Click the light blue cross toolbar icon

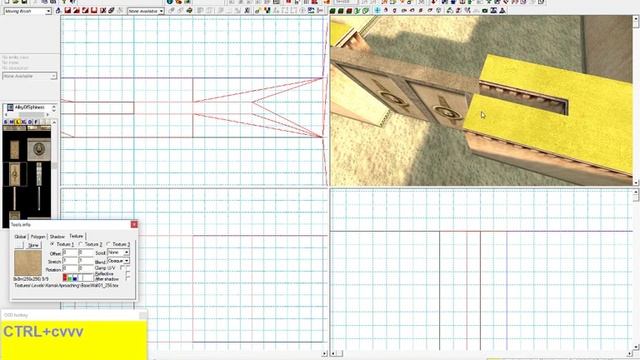(x=378, y=11)
